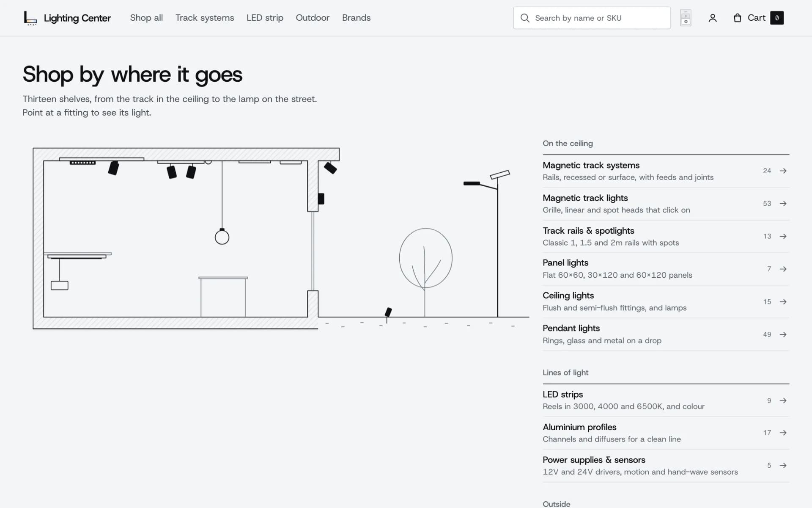Select the small ceiling light near the outer wall
812x508 pixels.
pyautogui.click(x=291, y=162)
